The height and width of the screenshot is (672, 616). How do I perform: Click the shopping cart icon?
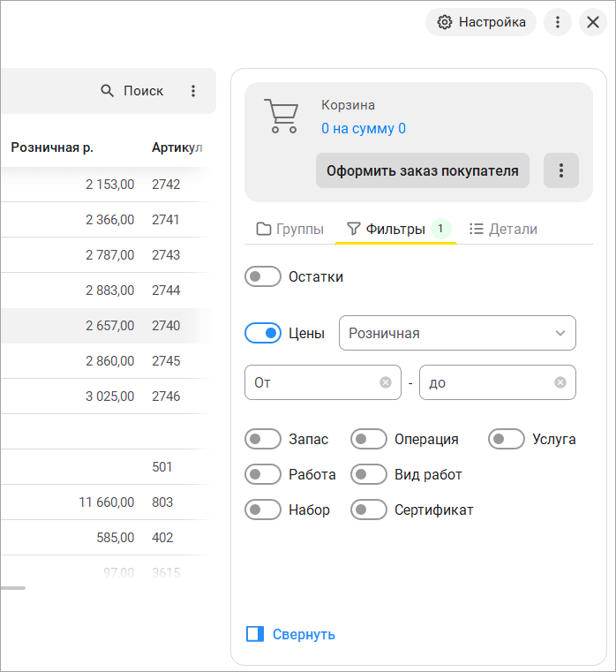(281, 117)
